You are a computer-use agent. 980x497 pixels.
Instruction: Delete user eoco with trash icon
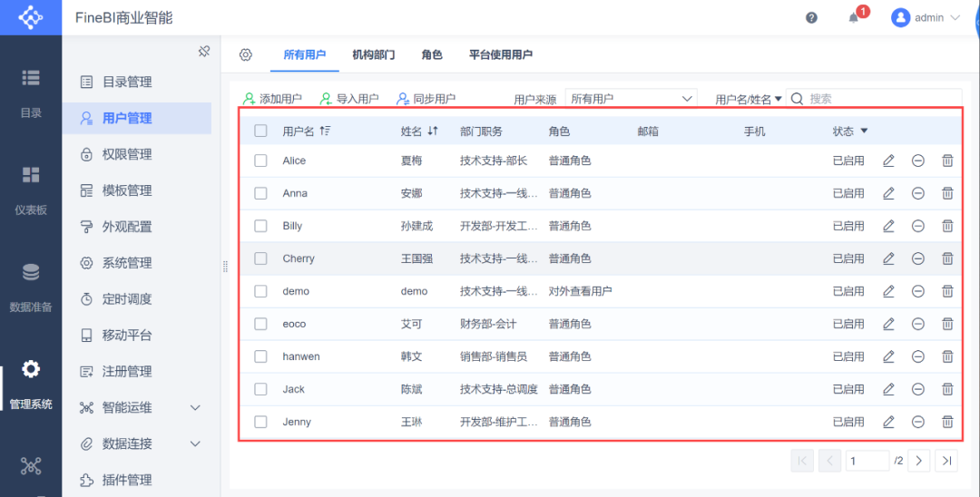tap(947, 324)
